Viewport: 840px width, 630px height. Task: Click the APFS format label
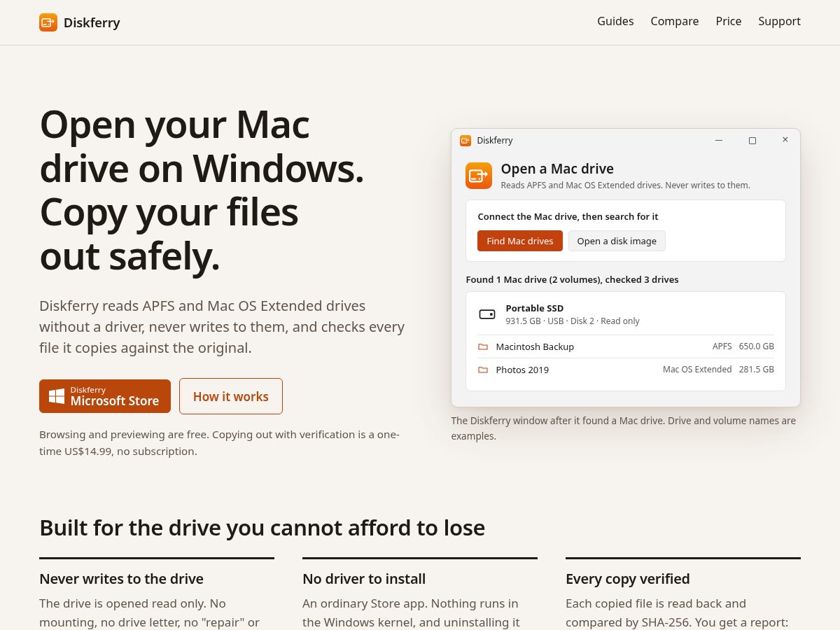pyautogui.click(x=722, y=346)
